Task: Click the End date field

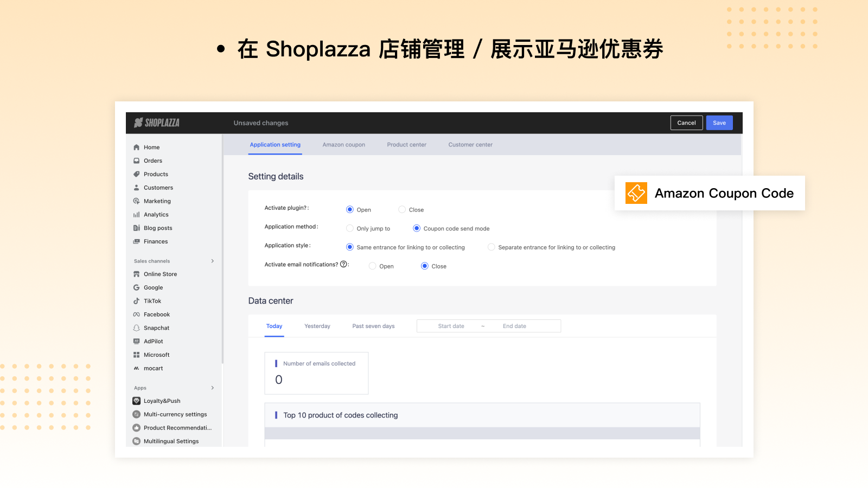Action: click(x=515, y=326)
